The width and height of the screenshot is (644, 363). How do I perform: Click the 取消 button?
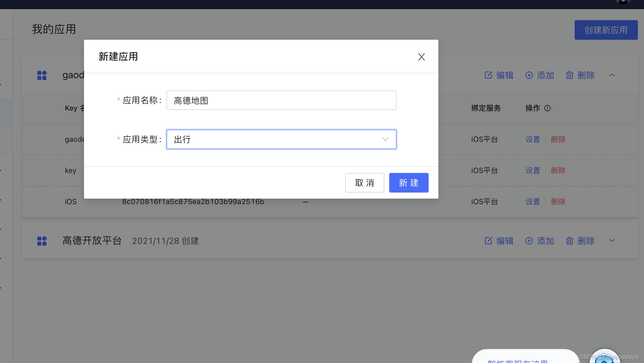point(364,183)
